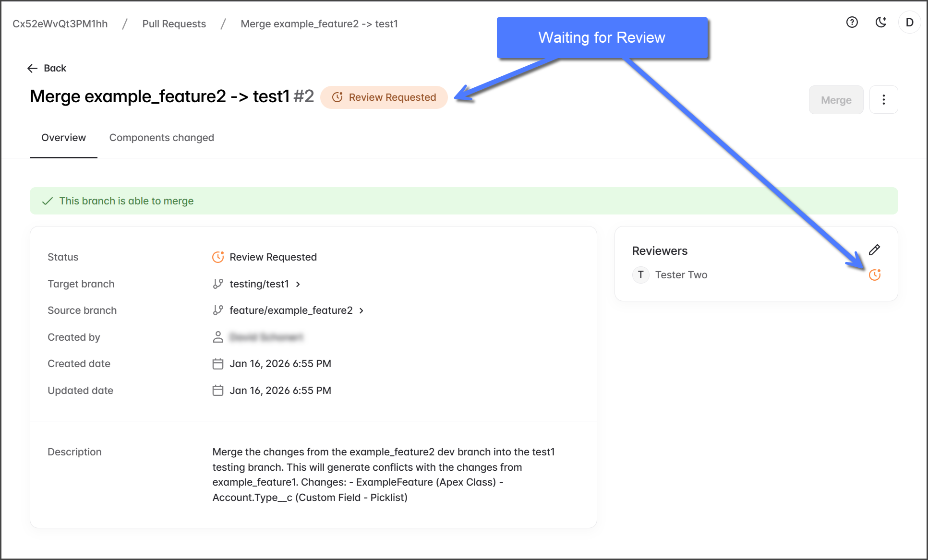Expand the feature/example_feature2 branch chevron
928x560 pixels.
[x=362, y=311]
